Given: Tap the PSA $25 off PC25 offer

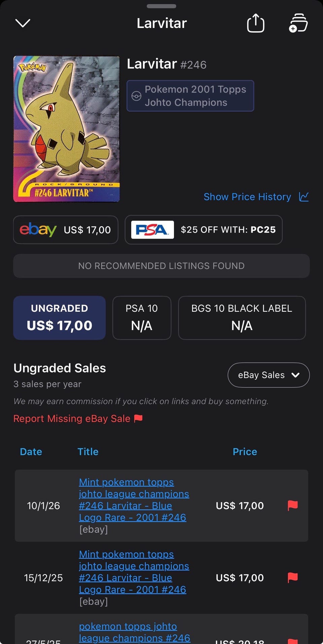Looking at the screenshot, I should (x=204, y=230).
